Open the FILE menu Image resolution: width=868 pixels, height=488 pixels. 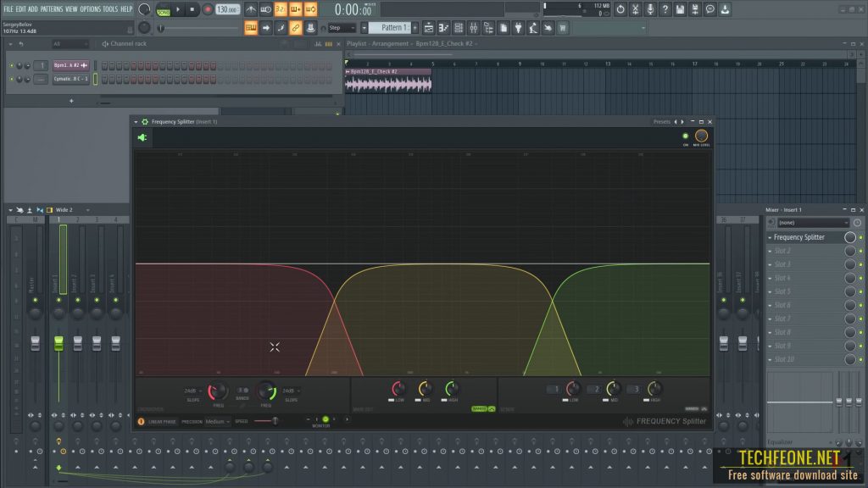8,8
